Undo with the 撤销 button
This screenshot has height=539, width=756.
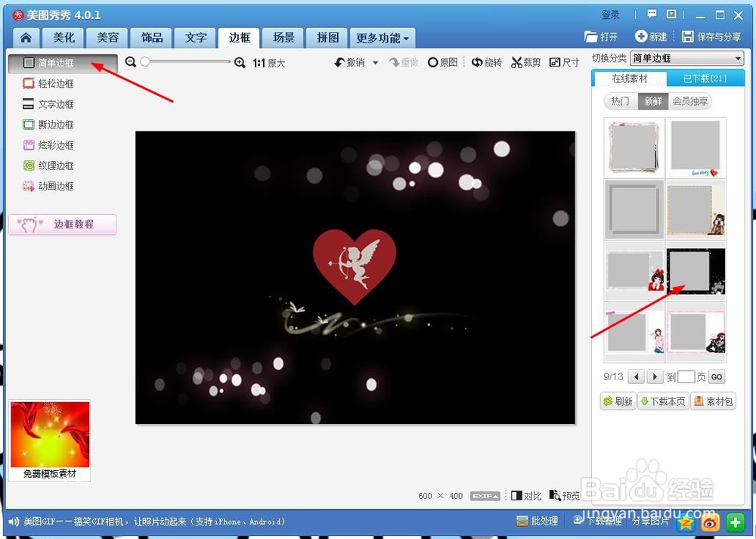pyautogui.click(x=350, y=62)
